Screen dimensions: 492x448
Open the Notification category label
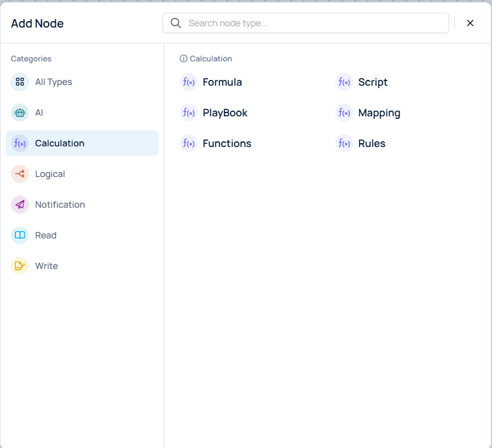pyautogui.click(x=60, y=205)
